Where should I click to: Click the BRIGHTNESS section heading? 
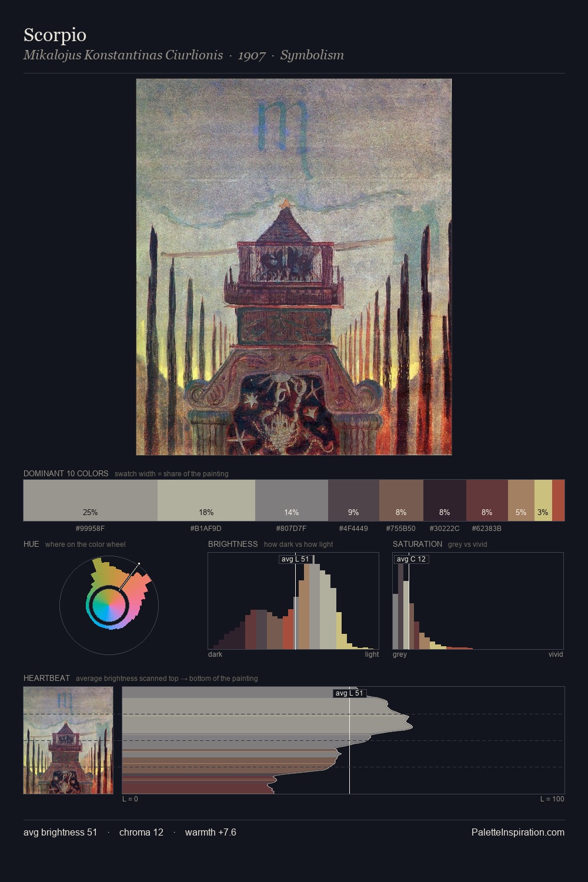233,544
